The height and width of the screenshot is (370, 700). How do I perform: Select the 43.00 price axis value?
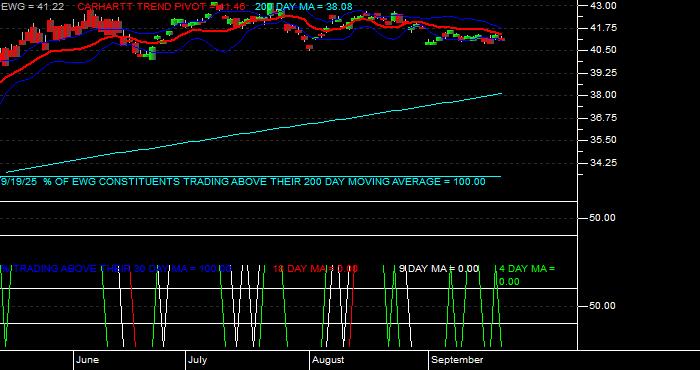603,5
